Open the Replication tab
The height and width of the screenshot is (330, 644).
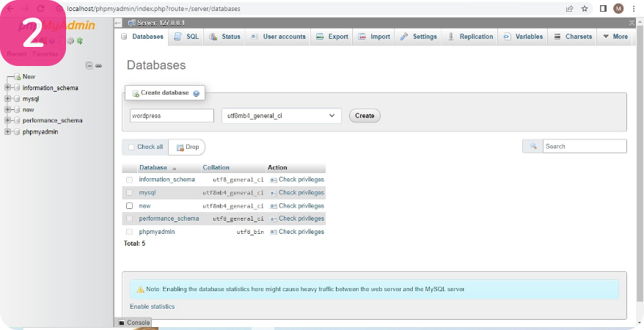click(470, 37)
